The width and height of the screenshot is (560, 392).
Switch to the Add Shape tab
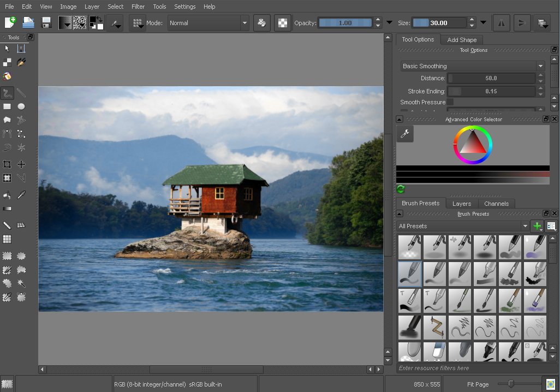462,40
